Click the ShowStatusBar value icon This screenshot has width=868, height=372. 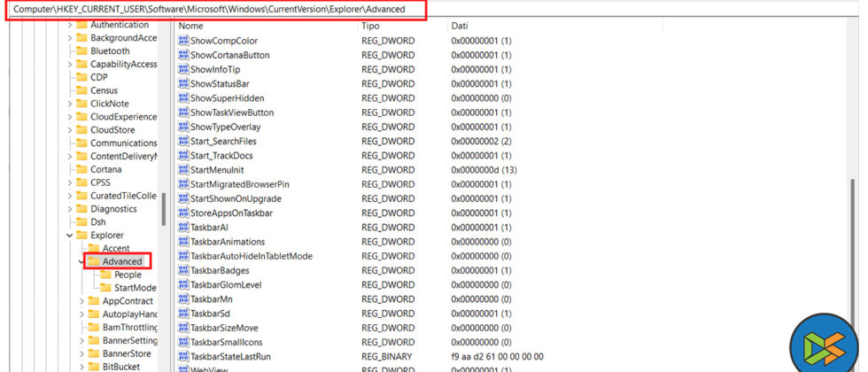tap(183, 84)
